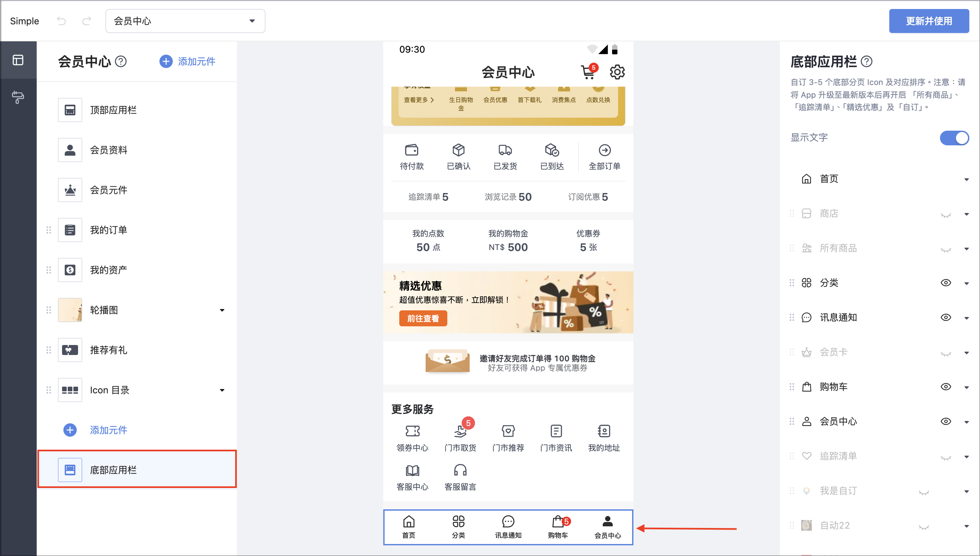The width and height of the screenshot is (980, 556).
Task: Tap 讯息通知 in preview bottom bar
Action: 508,527
